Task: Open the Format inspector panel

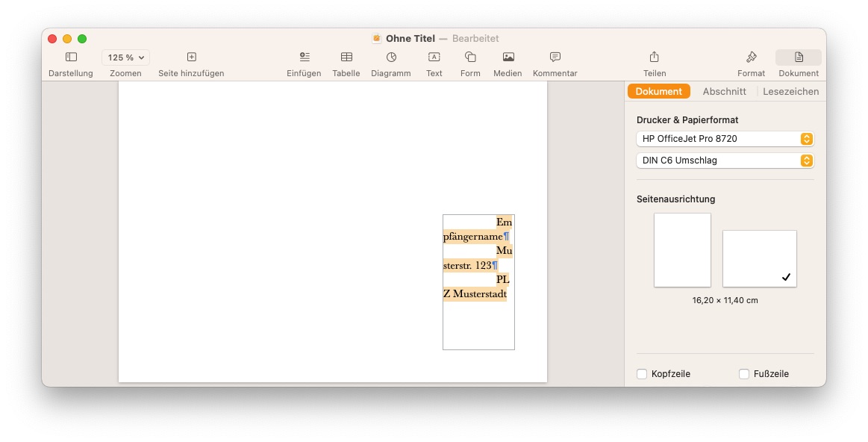Action: [751, 57]
